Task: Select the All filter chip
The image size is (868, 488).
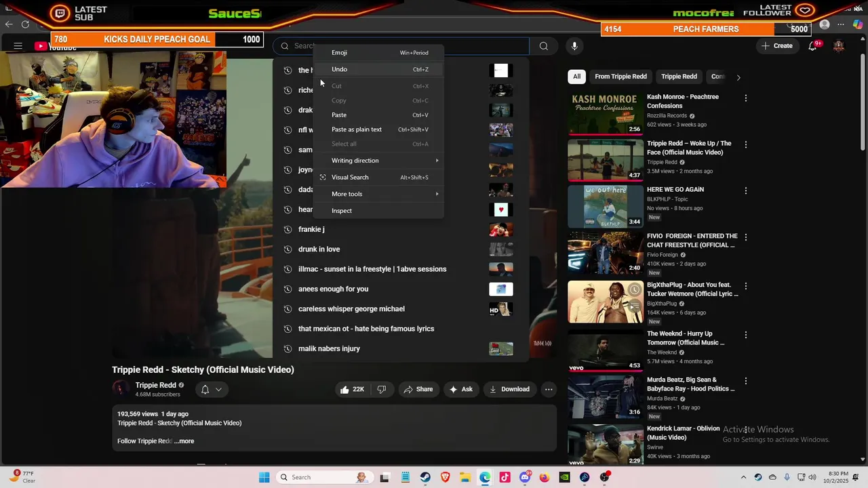Action: pyautogui.click(x=576, y=77)
